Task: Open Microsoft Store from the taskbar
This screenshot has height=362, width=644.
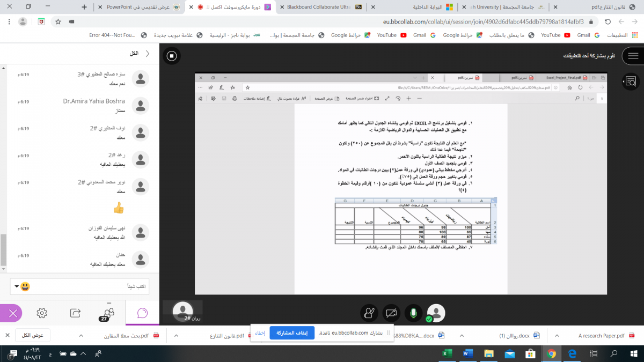Action: pyautogui.click(x=530, y=354)
